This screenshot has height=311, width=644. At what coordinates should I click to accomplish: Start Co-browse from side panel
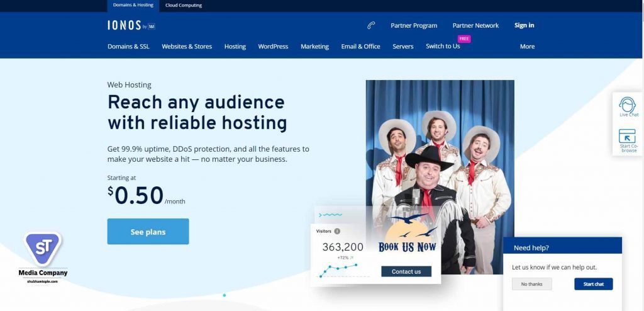pyautogui.click(x=627, y=140)
